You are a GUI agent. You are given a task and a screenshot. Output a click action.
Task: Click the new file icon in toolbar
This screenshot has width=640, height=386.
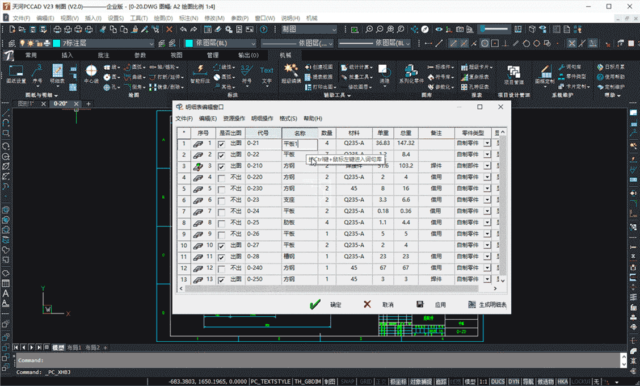point(12,29)
